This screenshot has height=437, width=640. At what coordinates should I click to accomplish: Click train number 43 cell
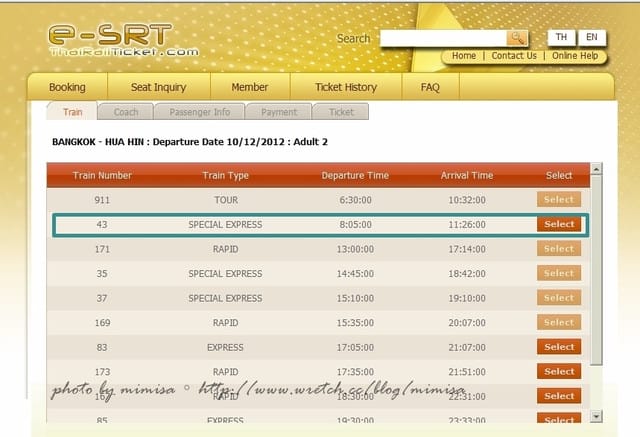click(x=102, y=224)
